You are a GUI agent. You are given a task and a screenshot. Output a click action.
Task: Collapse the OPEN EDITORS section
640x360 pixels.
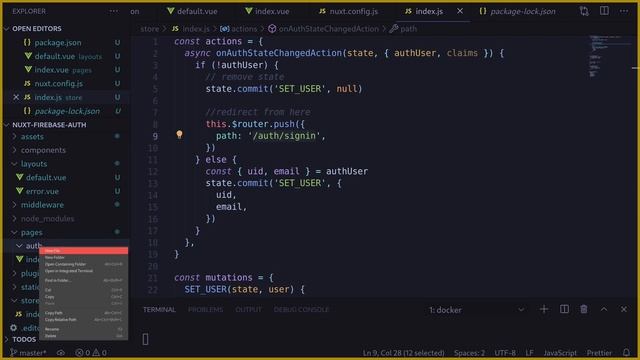coord(37,29)
